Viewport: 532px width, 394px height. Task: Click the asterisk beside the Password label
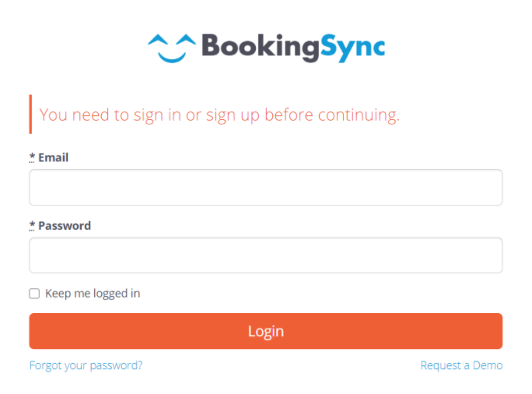tap(32, 226)
